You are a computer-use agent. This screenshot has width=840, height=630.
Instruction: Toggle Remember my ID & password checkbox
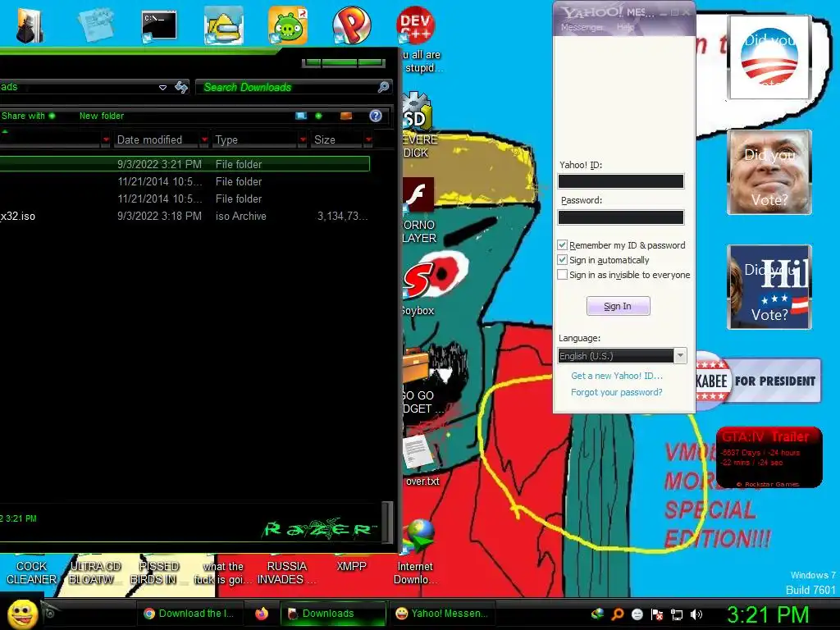(562, 244)
